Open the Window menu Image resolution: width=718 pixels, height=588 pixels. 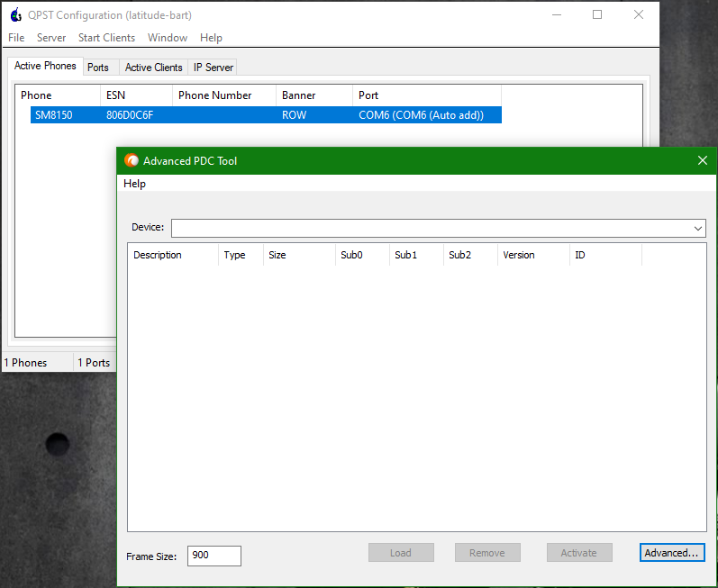click(x=168, y=38)
